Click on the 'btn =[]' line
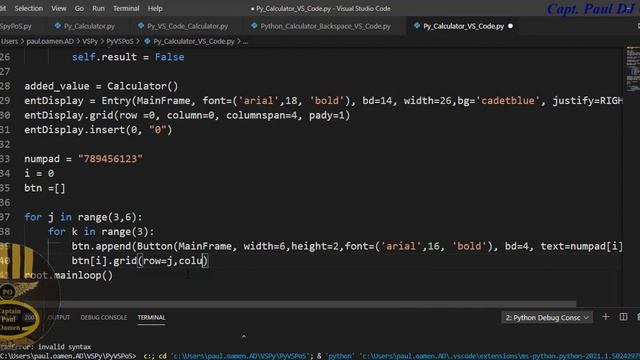Image resolution: width=640 pixels, height=360 pixels. [44, 188]
